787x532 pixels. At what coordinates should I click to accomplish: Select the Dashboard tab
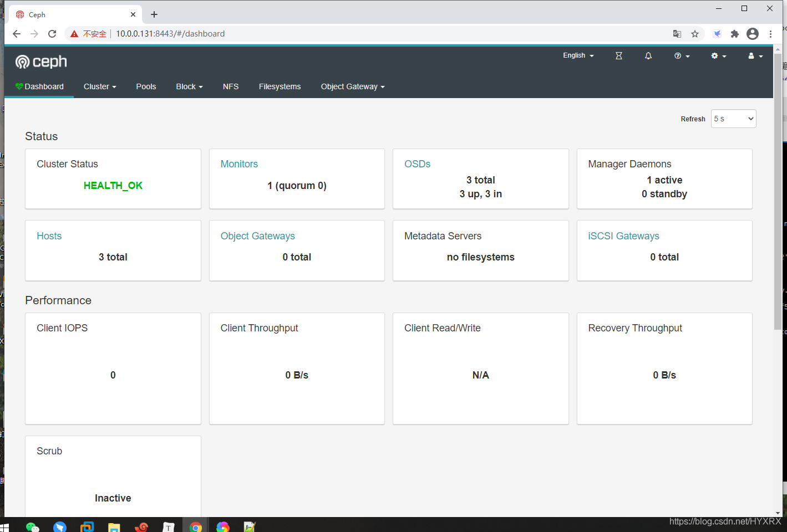coord(39,86)
